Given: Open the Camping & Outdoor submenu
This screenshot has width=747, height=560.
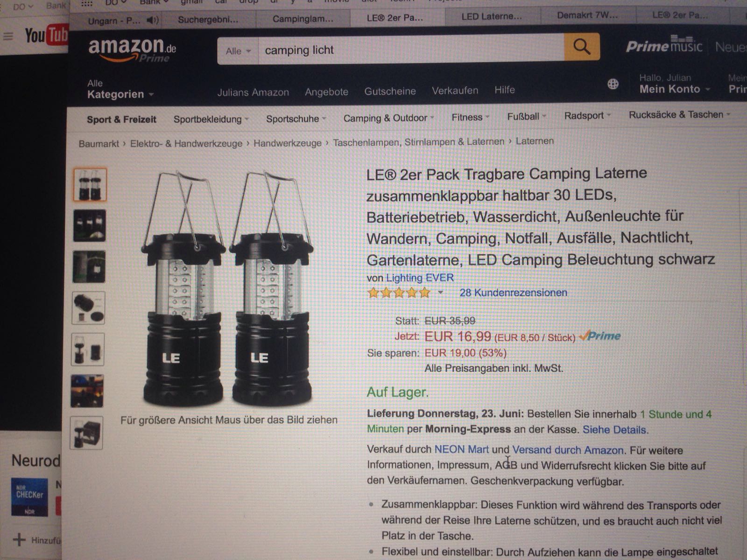Looking at the screenshot, I should coord(388,118).
